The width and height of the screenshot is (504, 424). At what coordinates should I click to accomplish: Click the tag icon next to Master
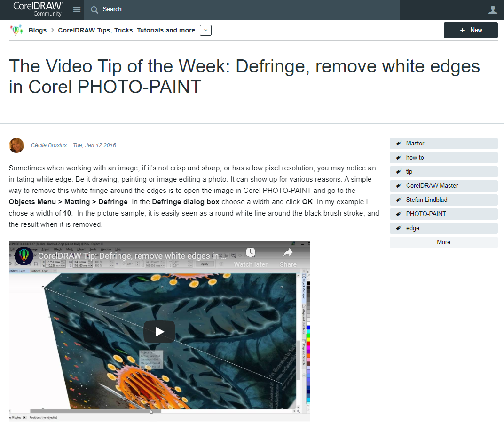pyautogui.click(x=399, y=144)
